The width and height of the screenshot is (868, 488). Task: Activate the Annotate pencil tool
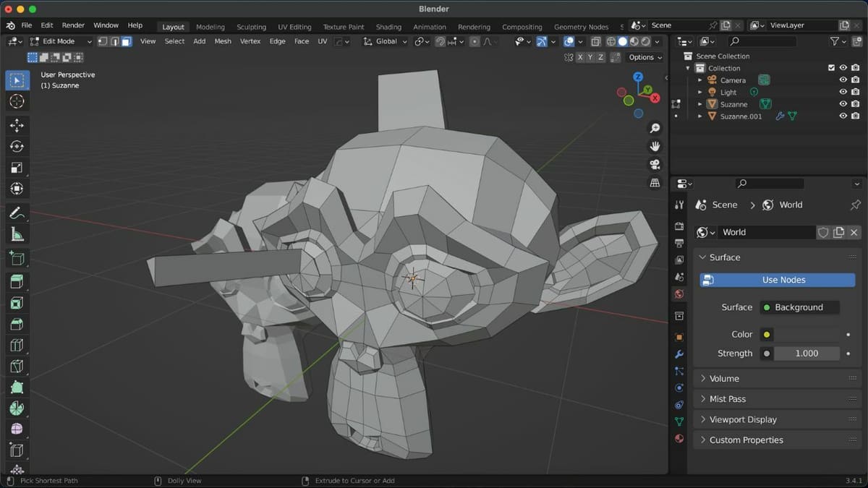17,213
